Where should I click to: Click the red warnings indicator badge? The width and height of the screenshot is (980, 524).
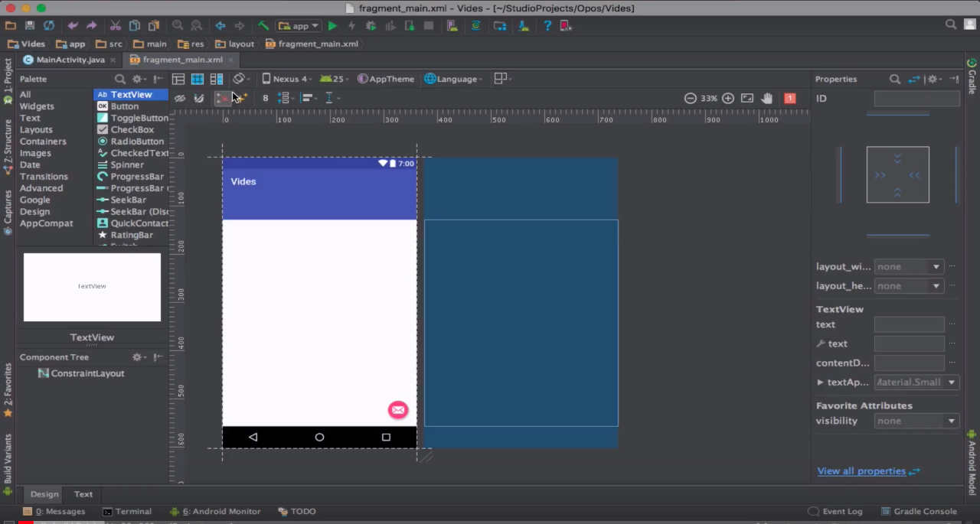[790, 99]
